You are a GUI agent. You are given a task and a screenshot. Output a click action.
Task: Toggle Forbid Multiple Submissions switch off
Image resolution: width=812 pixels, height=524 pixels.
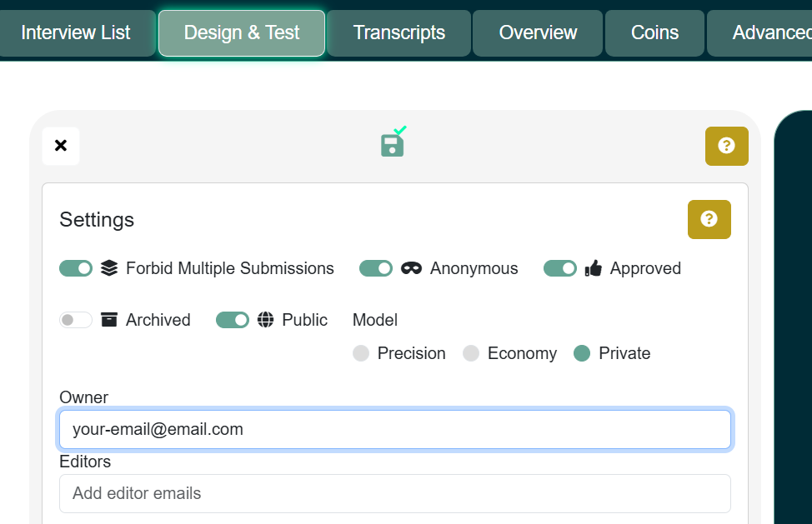tap(76, 268)
